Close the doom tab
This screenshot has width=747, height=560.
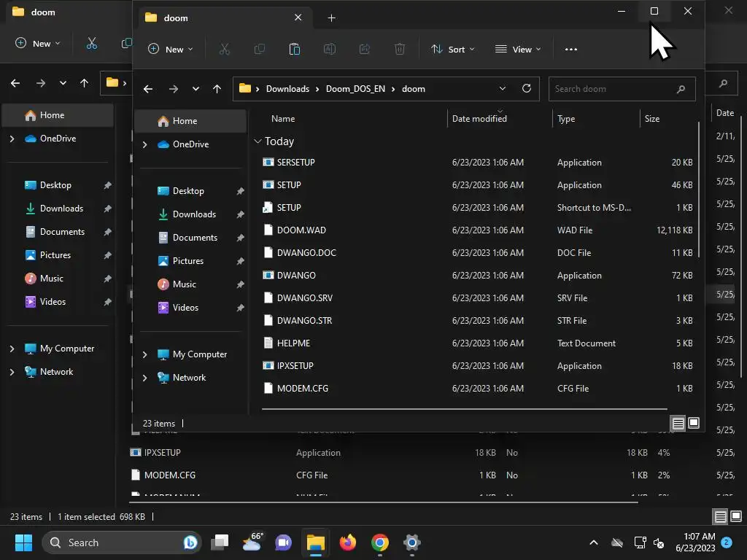[x=298, y=17]
